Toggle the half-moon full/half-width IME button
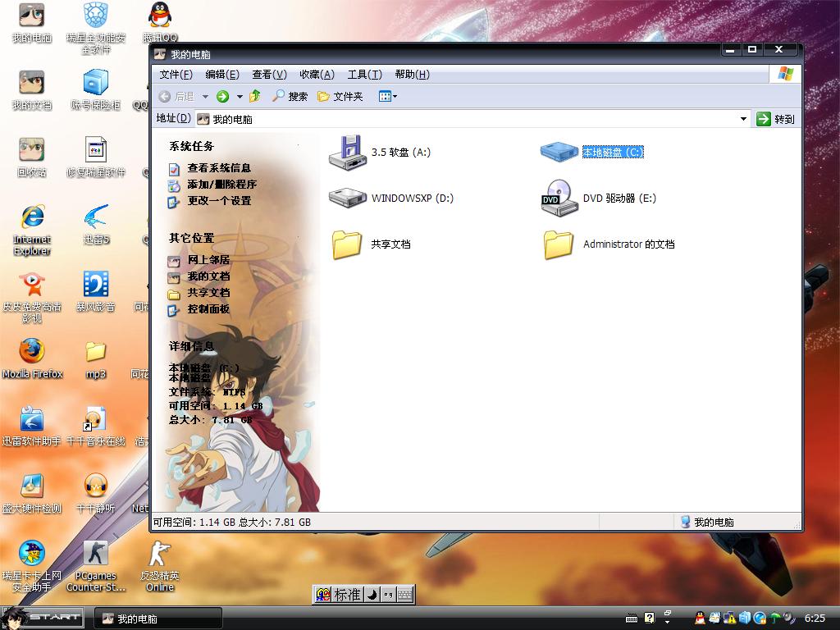This screenshot has width=840, height=630. pyautogui.click(x=372, y=595)
